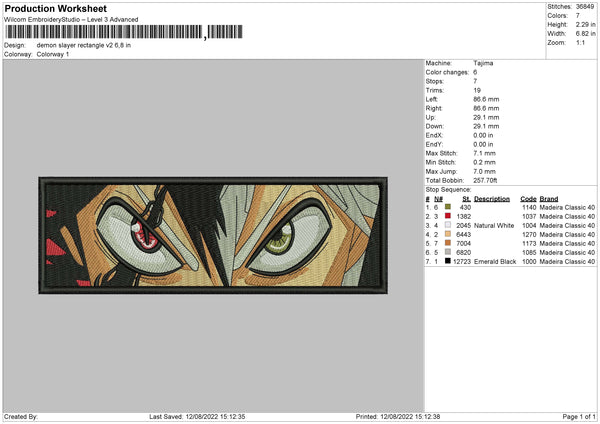Viewport: 600px width, 424px height.
Task: Click the stitch count "430"
Action: coord(465,207)
